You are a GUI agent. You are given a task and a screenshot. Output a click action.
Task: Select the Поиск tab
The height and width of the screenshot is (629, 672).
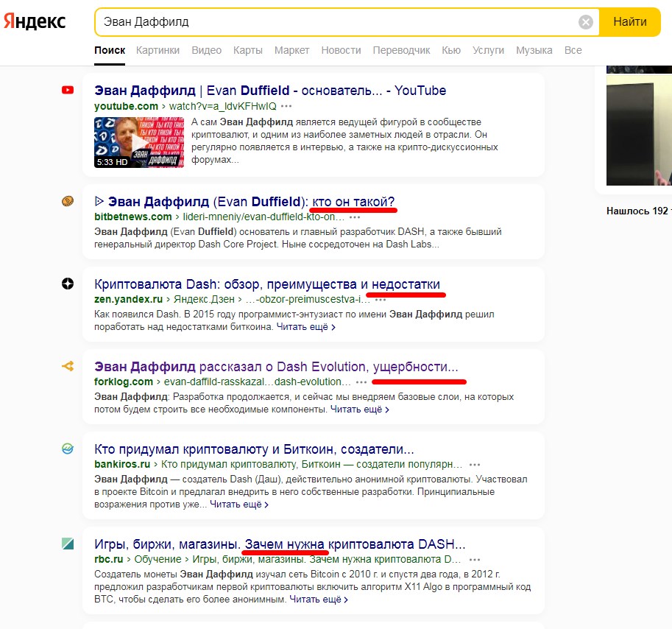[x=110, y=50]
